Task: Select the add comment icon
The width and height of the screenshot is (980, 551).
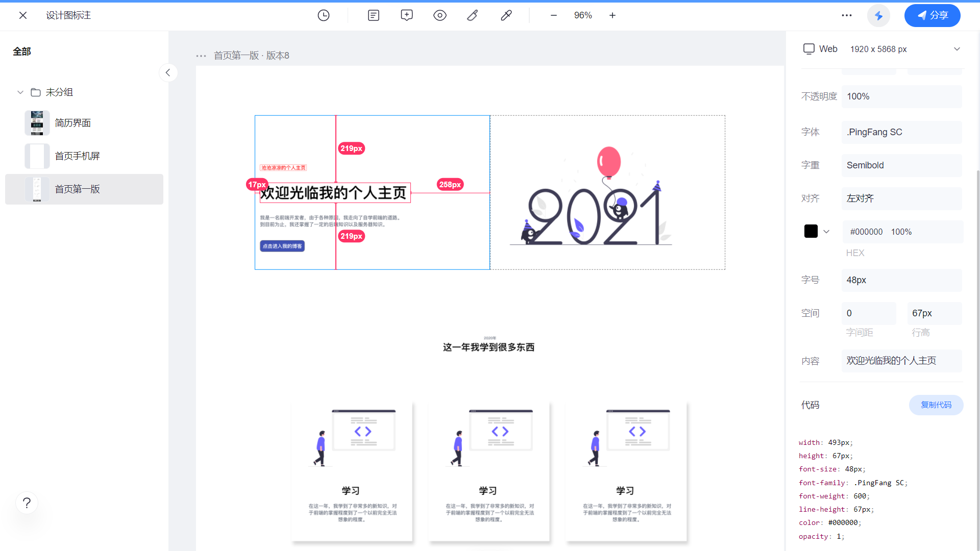Action: (407, 15)
